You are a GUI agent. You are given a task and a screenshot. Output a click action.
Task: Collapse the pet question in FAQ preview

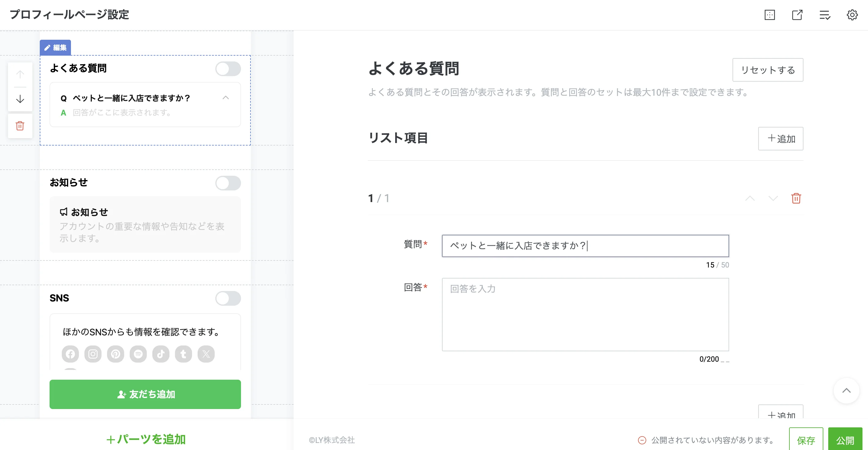(226, 98)
